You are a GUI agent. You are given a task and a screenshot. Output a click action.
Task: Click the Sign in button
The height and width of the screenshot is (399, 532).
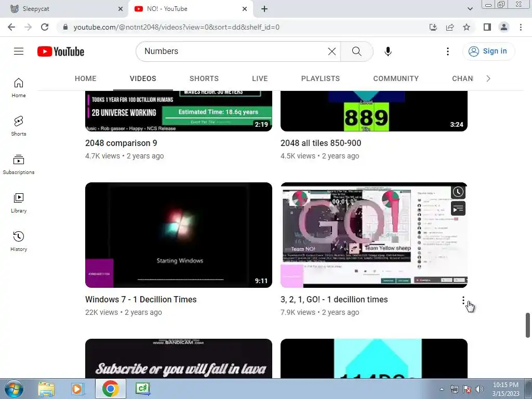[x=488, y=51]
